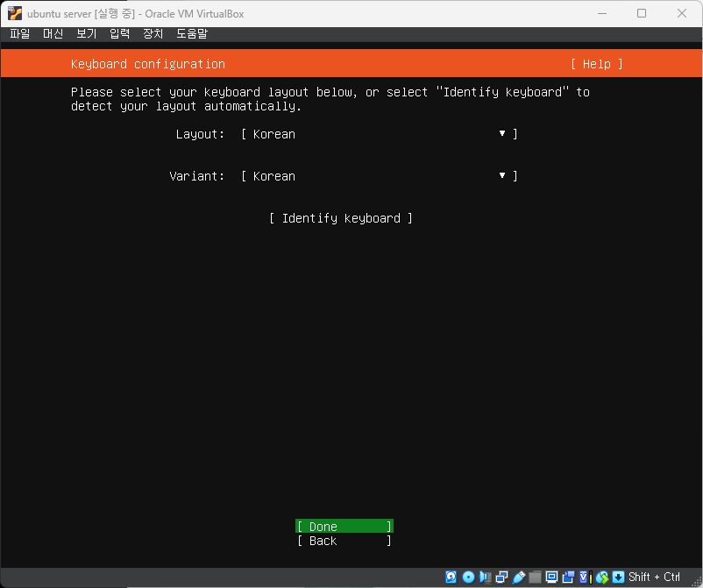Click the hard disk activity icon in status bar
Viewport: 703px width, 588px height.
pyautogui.click(x=451, y=577)
